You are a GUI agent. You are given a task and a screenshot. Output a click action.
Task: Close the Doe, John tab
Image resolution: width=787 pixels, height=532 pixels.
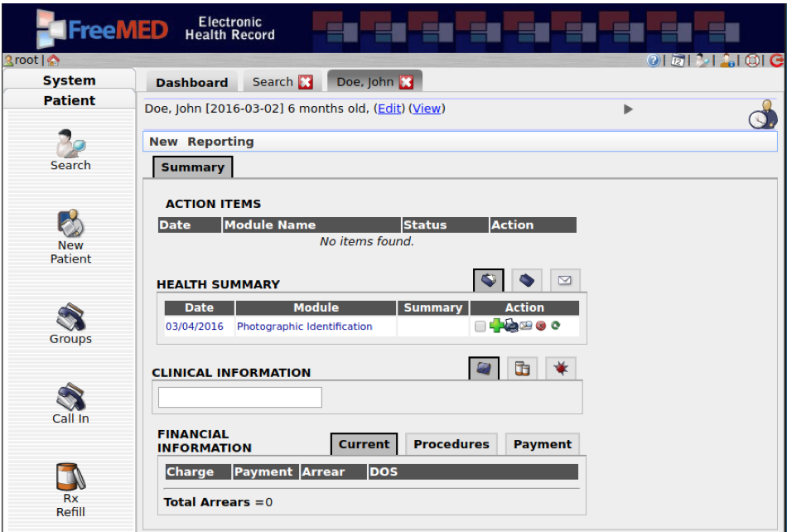[406, 82]
